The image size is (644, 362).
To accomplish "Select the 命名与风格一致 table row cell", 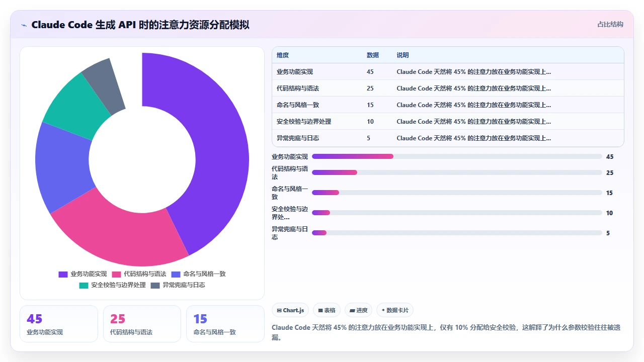I will (x=298, y=105).
